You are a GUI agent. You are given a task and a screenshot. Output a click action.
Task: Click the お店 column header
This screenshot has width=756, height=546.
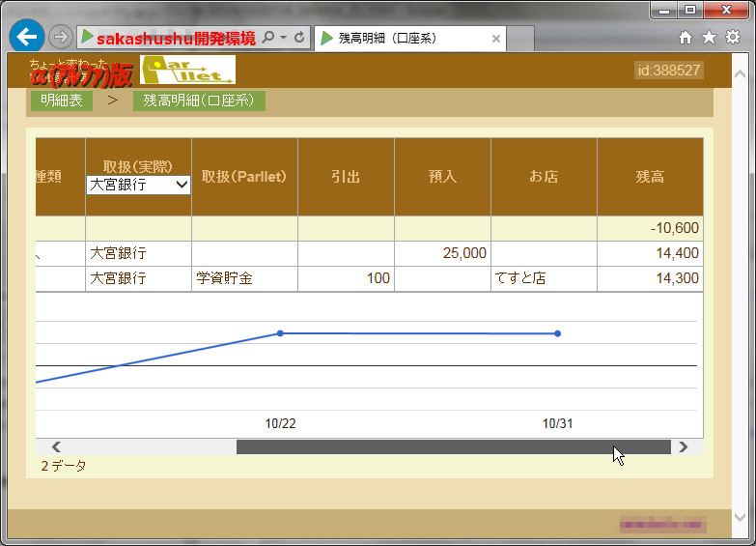[544, 177]
